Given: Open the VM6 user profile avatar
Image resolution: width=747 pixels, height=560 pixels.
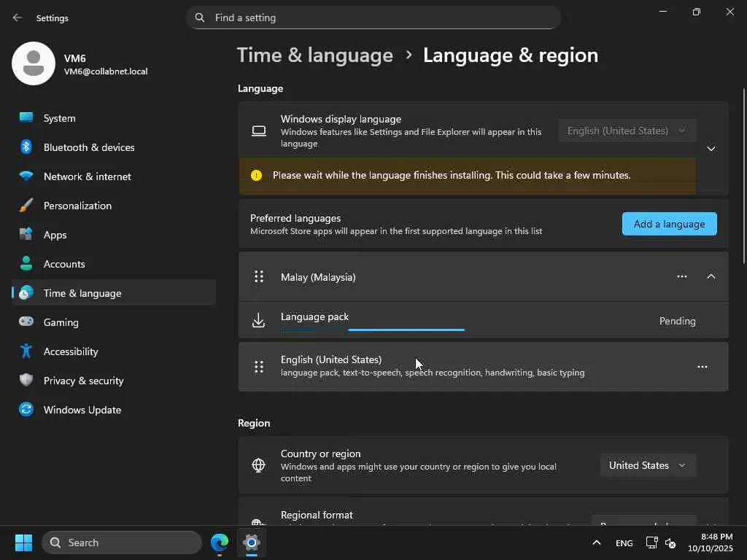Looking at the screenshot, I should click(34, 63).
